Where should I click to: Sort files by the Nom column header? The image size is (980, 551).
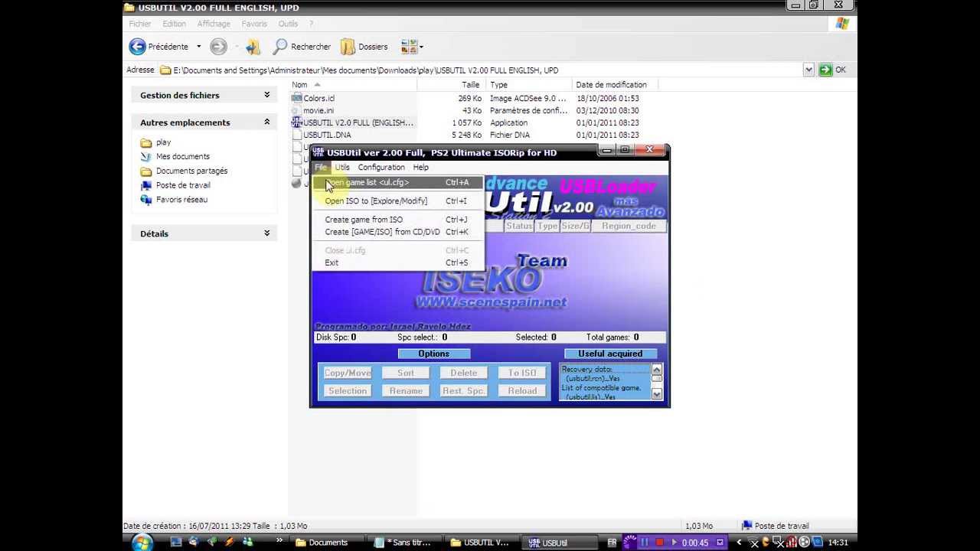(353, 85)
